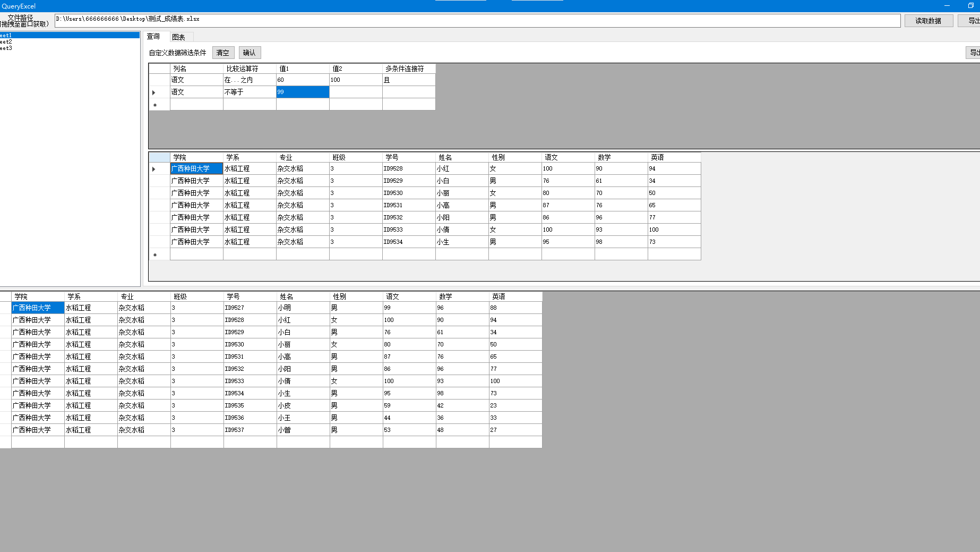Image resolution: width=980 pixels, height=552 pixels.
Task: Select the highlighted 值1 cell containing 99
Action: click(x=303, y=92)
